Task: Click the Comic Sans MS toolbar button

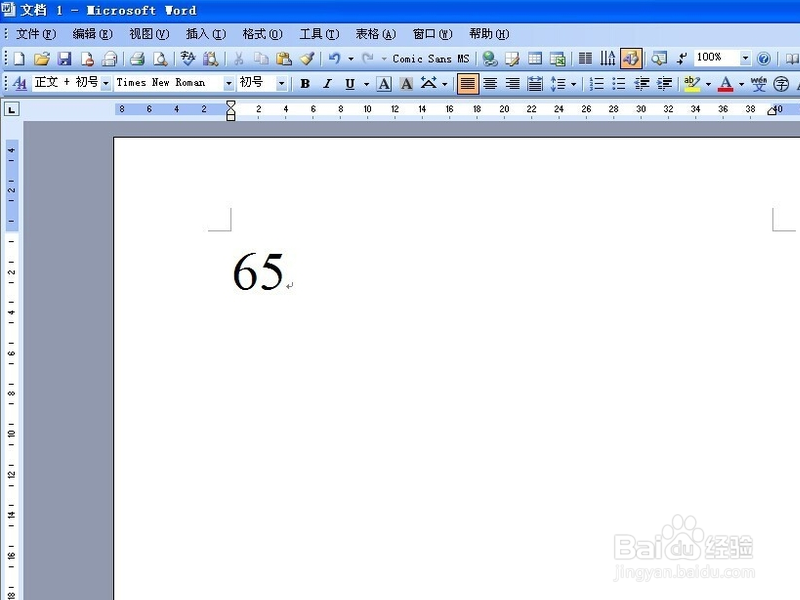Action: click(431, 59)
